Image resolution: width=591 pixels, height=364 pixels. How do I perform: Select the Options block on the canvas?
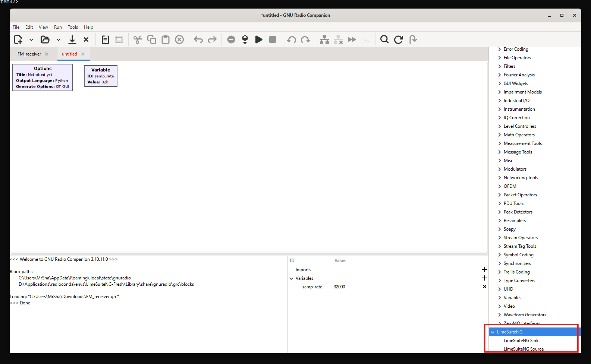[43, 77]
